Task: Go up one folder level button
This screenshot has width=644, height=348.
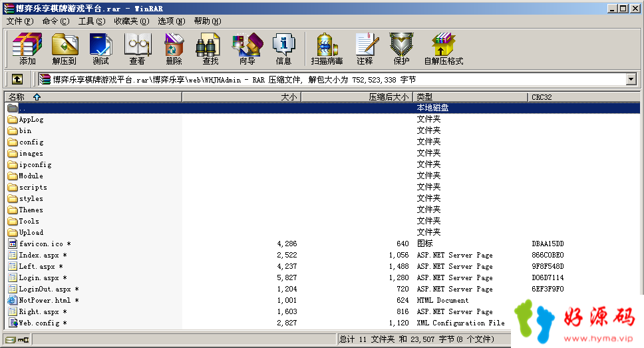Action: pyautogui.click(x=17, y=79)
